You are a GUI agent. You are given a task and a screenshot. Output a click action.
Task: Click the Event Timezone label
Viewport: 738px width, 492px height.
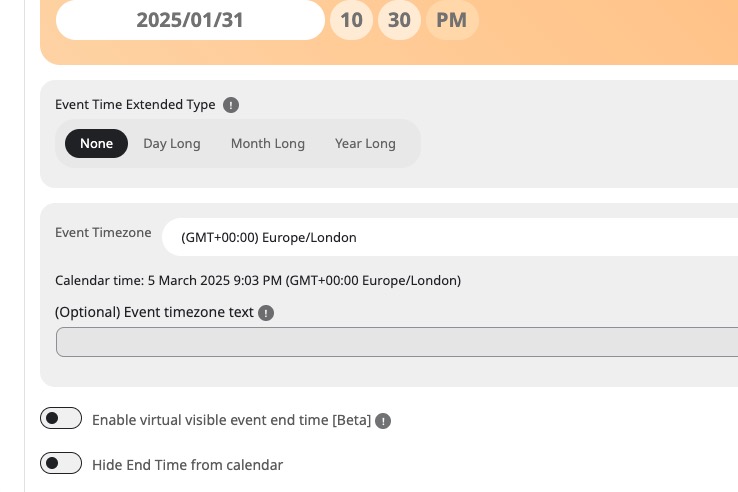(x=103, y=233)
